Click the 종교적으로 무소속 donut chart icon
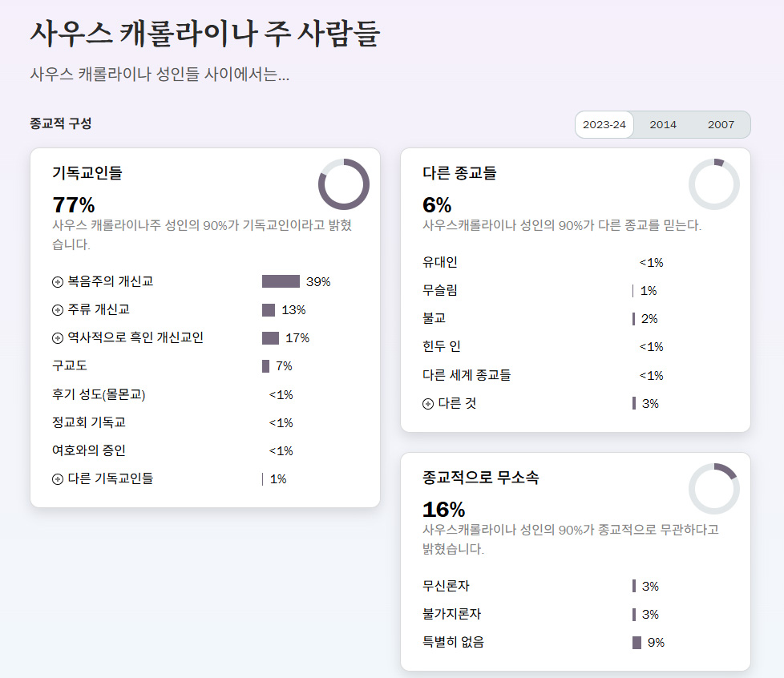The height and width of the screenshot is (678, 784). click(713, 489)
